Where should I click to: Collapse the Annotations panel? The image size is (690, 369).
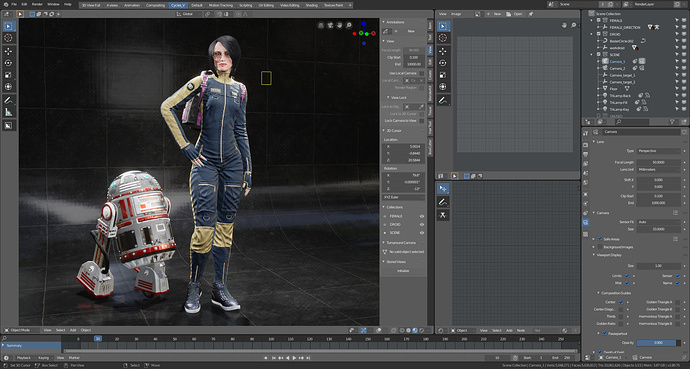pyautogui.click(x=383, y=22)
